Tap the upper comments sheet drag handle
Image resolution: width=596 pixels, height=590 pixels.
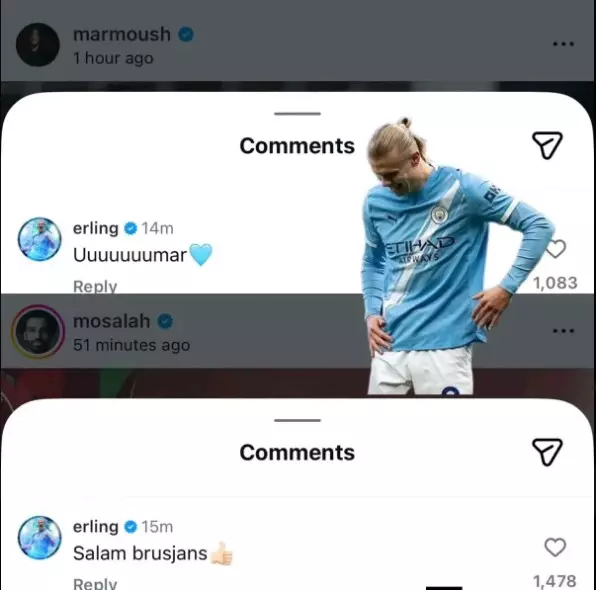click(x=298, y=113)
